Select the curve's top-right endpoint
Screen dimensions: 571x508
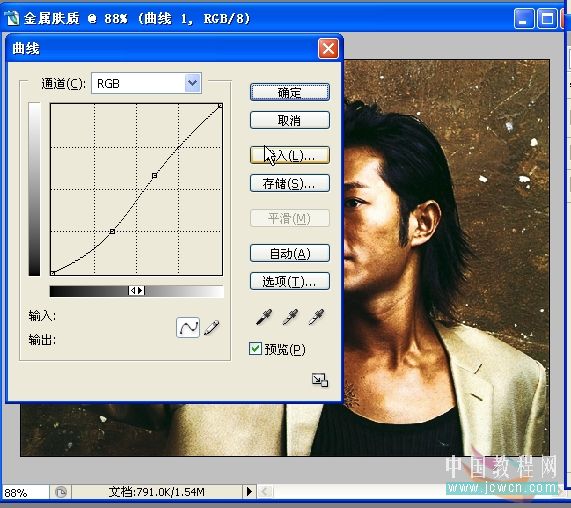(220, 106)
